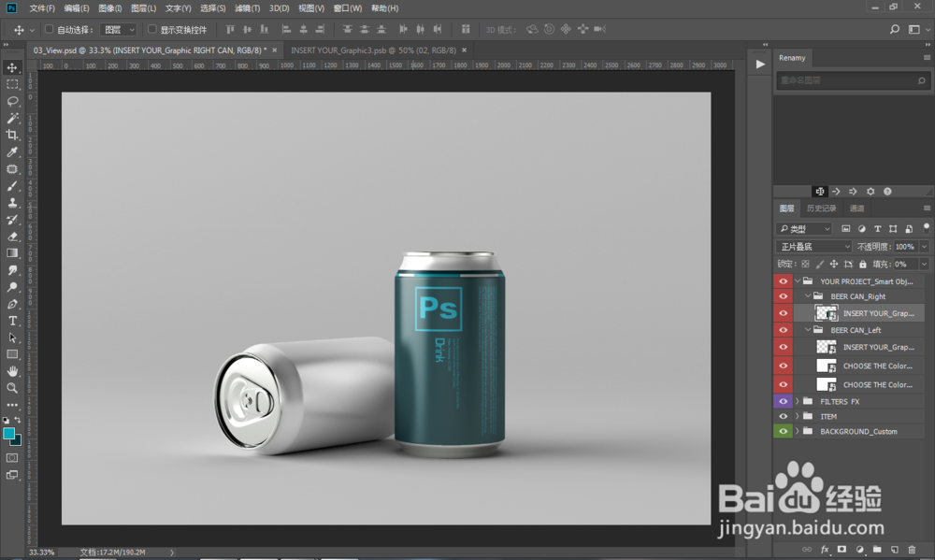This screenshot has height=560, width=935.
Task: Hide the BEER CAN_Left group
Action: 783,330
